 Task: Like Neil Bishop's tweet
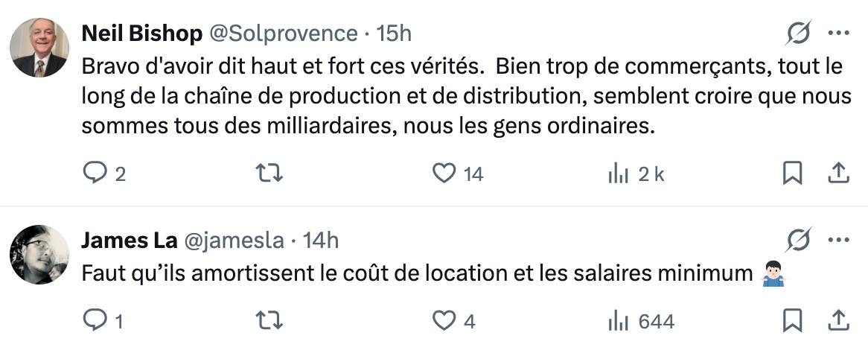point(444,174)
